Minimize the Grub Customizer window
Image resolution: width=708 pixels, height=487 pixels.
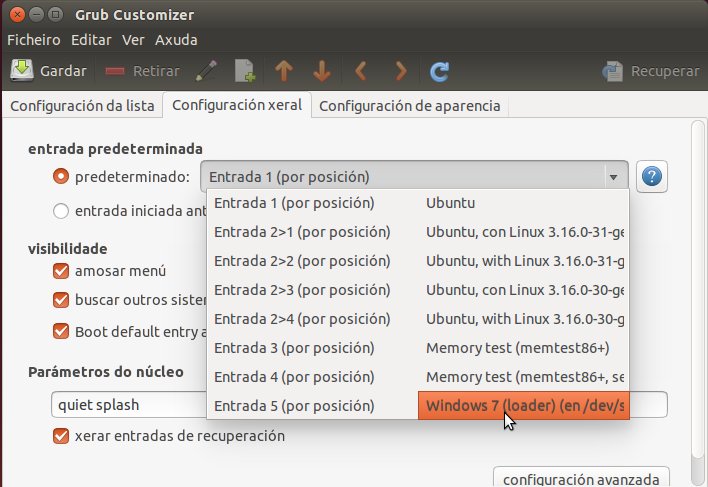tap(36, 14)
